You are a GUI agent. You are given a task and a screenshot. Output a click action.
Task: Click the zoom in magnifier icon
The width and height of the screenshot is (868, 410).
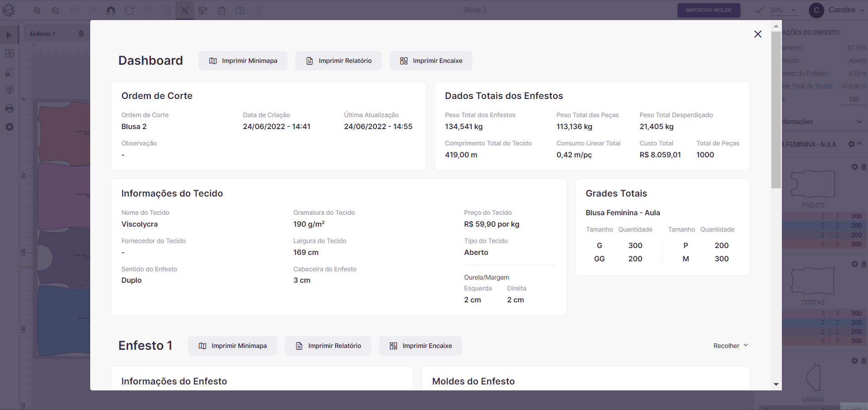coord(37,10)
